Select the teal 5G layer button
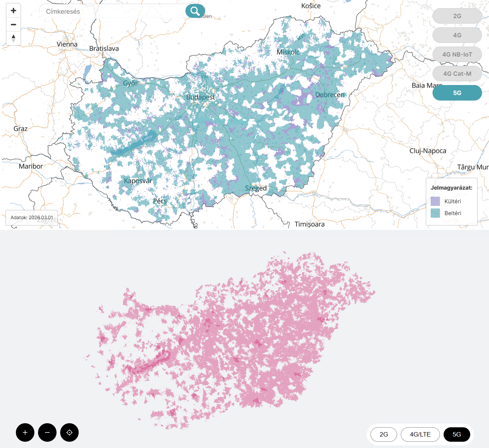The width and height of the screenshot is (489, 448). [457, 93]
